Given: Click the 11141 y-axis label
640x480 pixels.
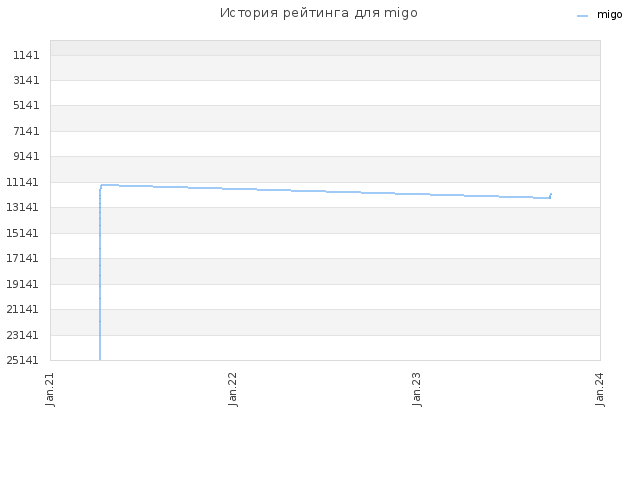Looking at the screenshot, I should [22, 182].
